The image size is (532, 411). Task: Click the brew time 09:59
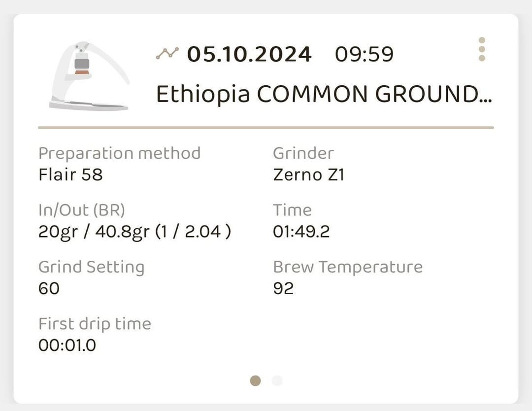click(364, 54)
